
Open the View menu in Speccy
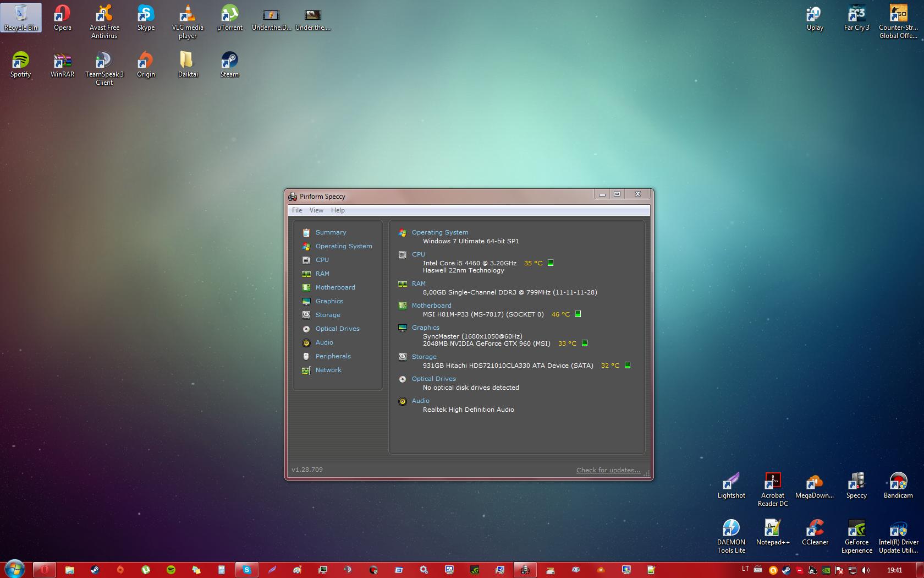(316, 210)
